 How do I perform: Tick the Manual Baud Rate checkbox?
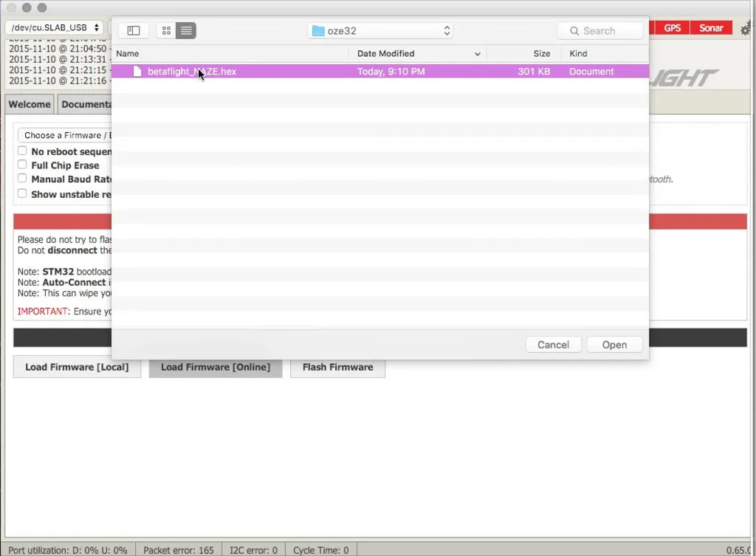[22, 179]
